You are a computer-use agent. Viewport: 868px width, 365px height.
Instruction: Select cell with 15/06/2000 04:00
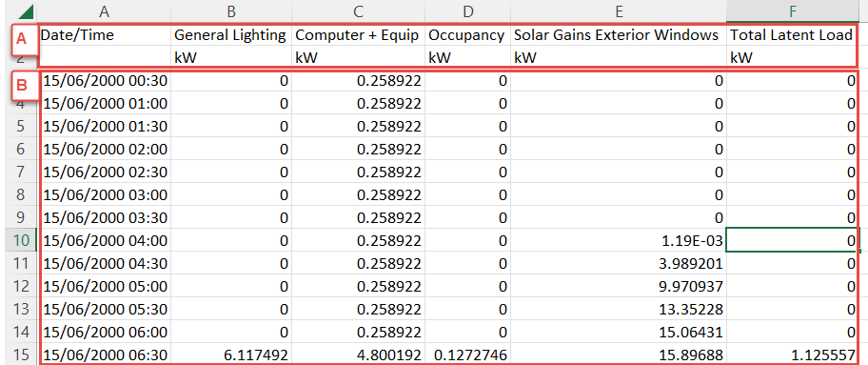pyautogui.click(x=105, y=241)
